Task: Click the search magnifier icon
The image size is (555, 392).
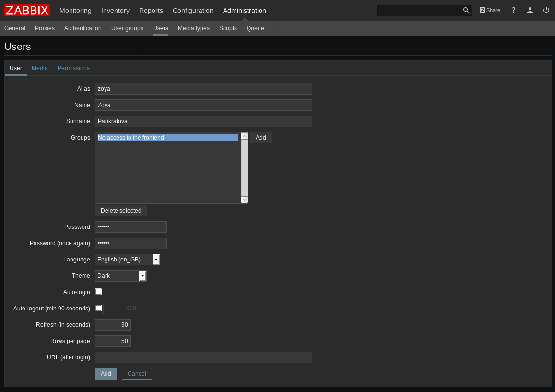Action: coord(466,10)
